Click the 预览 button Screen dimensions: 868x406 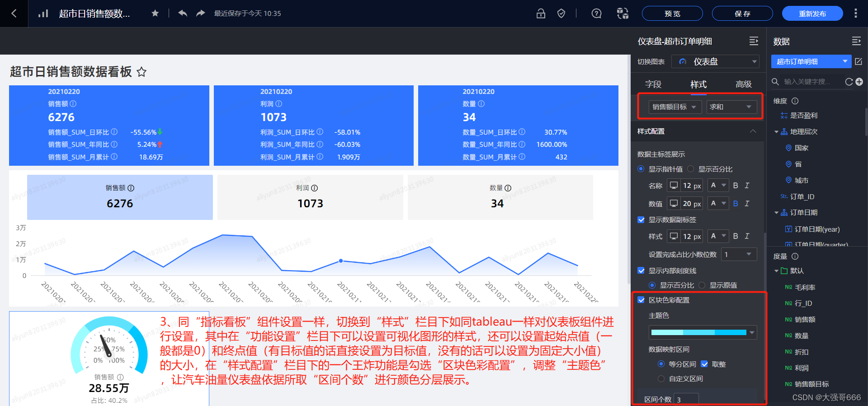(x=672, y=14)
